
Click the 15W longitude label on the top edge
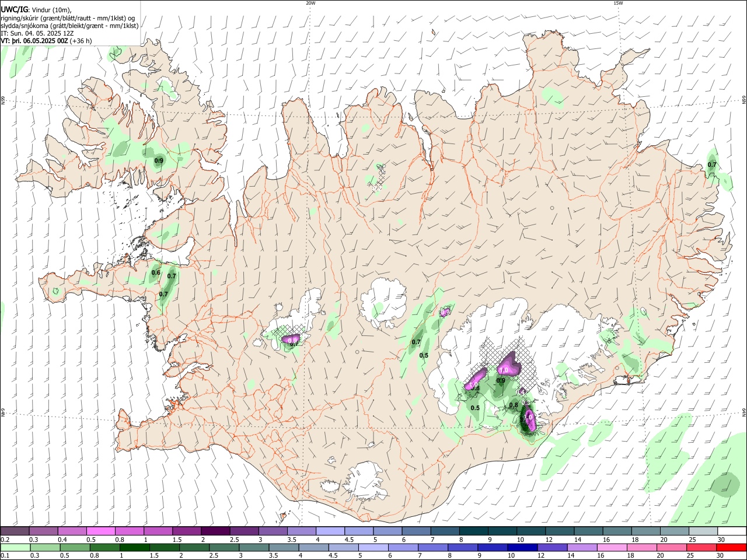point(617,3)
